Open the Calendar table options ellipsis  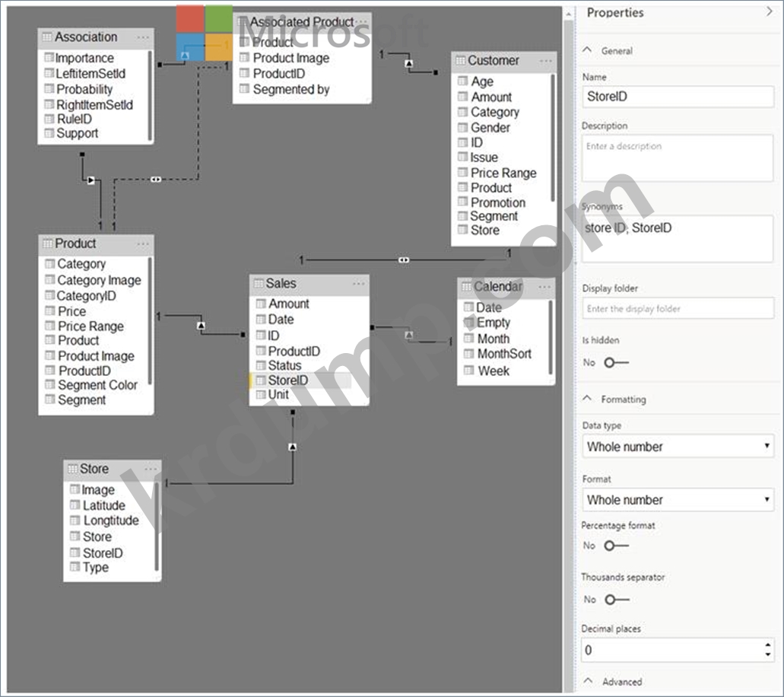544,287
